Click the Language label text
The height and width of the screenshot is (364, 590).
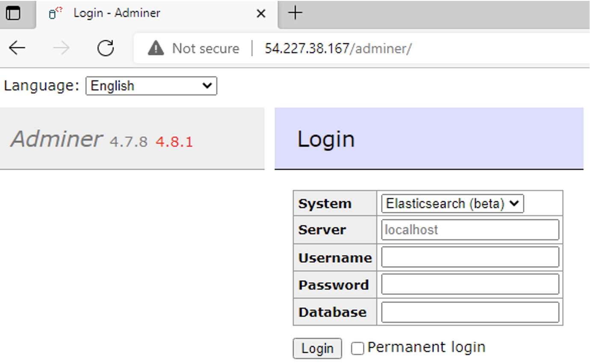coord(42,85)
